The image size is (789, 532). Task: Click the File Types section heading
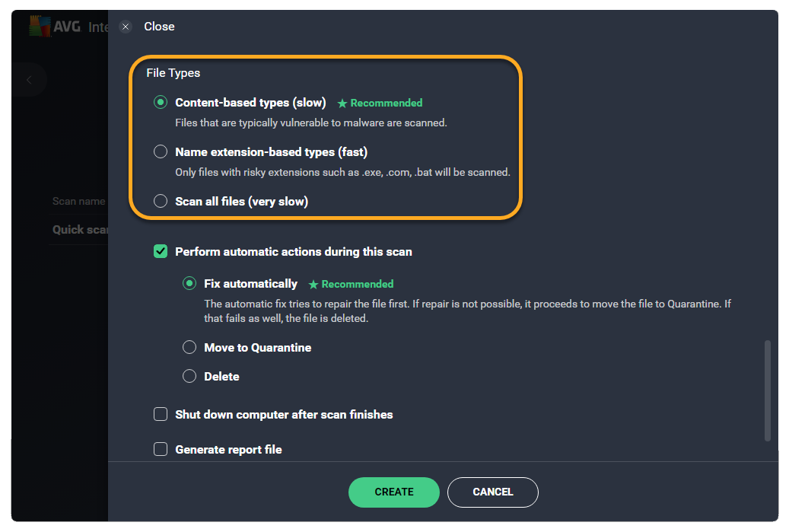[173, 74]
